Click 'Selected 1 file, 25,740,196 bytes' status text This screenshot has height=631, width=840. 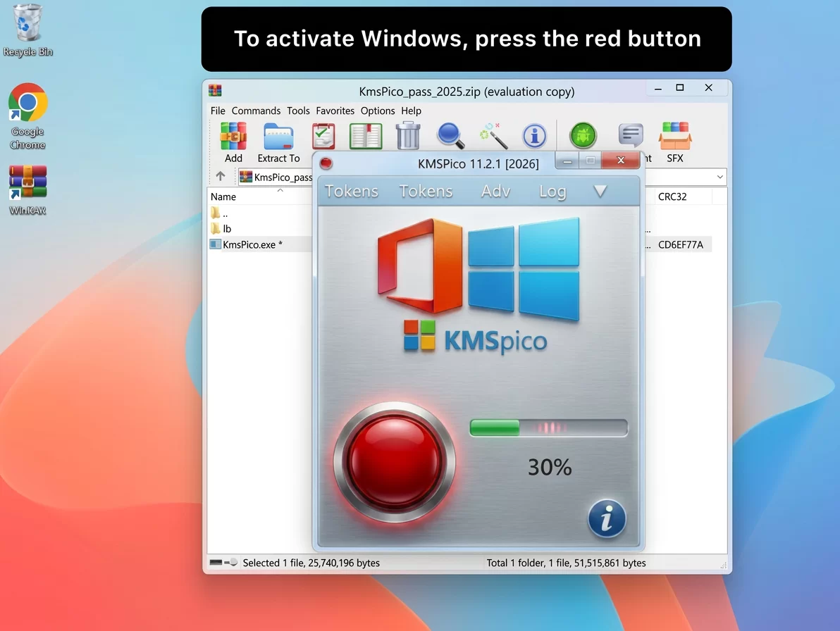click(x=311, y=563)
